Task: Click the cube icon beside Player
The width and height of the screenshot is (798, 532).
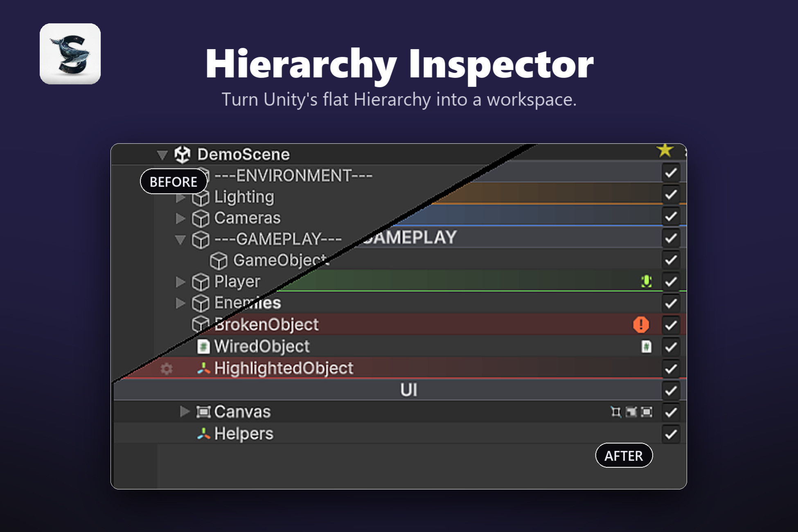Action: (x=201, y=282)
